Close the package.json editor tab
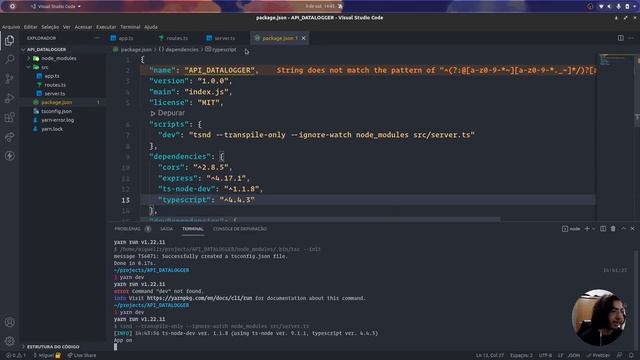Screen dimensions: 640x360 303,38
